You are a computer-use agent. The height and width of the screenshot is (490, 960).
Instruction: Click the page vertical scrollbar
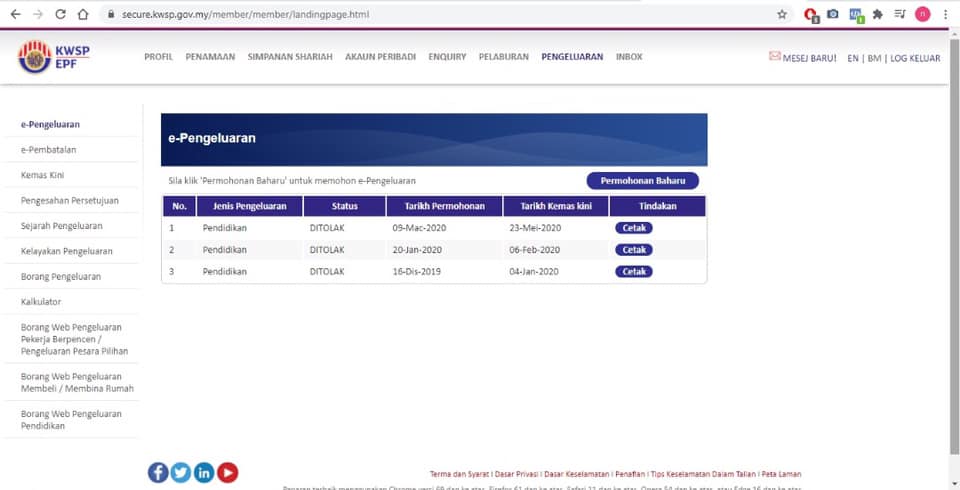(954, 245)
